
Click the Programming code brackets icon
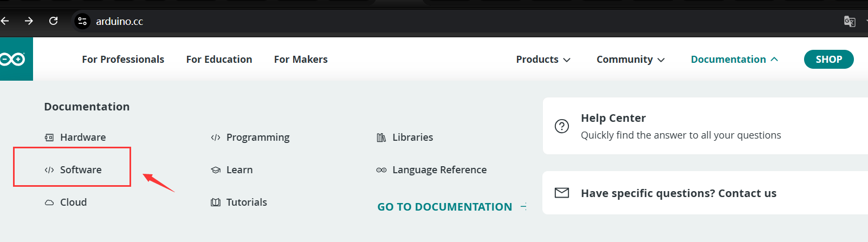(216, 138)
